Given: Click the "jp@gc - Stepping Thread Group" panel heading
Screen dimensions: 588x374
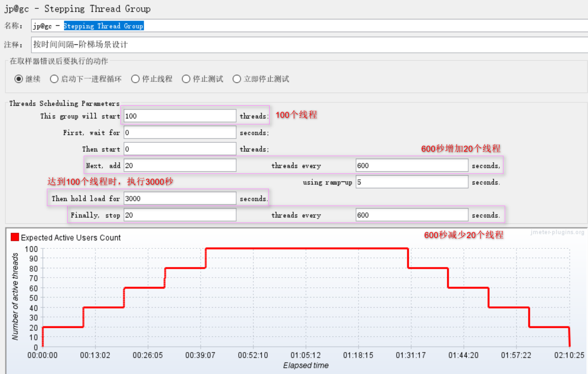Looking at the screenshot, I should 77,9.
